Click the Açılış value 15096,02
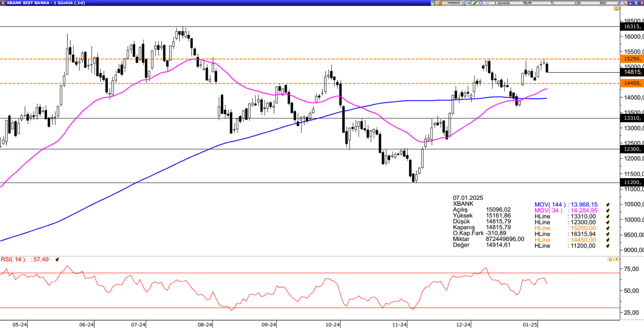This screenshot has width=644, height=328. [x=498, y=210]
